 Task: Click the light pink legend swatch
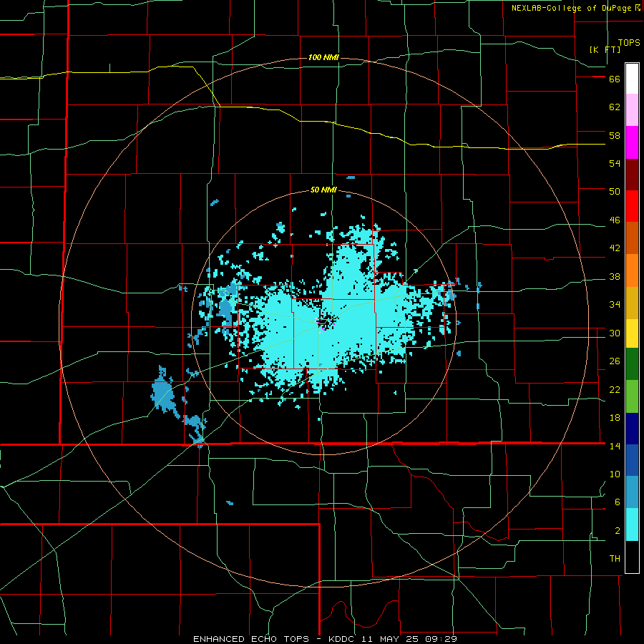click(632, 110)
